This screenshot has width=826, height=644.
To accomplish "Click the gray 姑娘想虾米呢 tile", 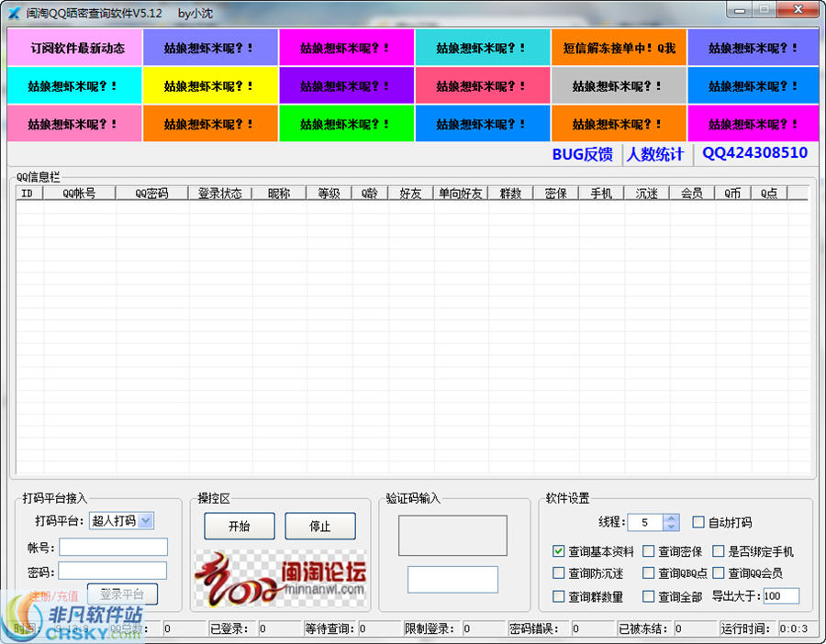I will [x=619, y=85].
